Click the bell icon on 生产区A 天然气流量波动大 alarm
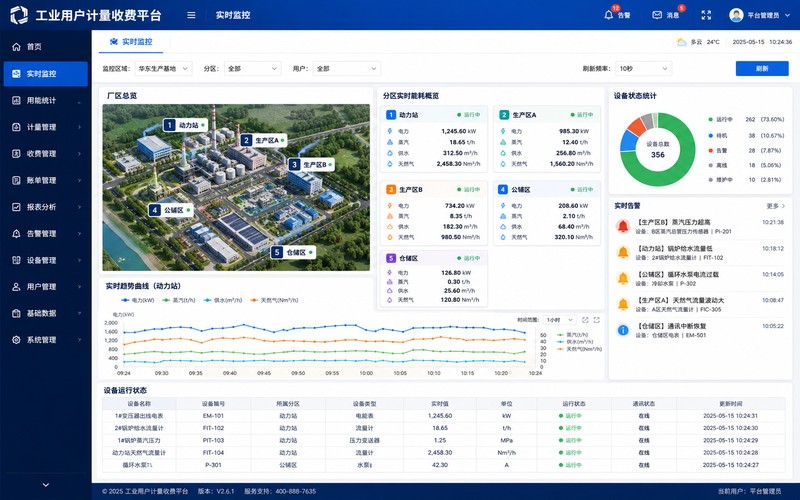 [623, 304]
